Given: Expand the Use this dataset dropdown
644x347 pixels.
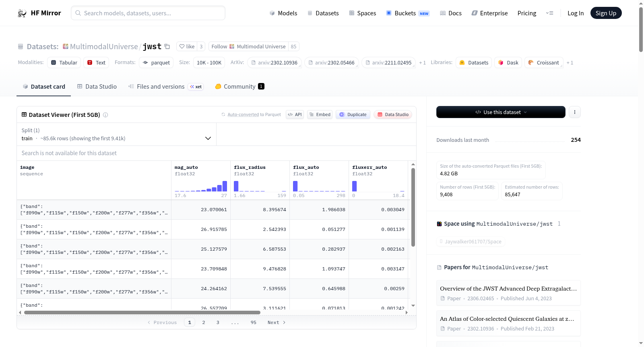Looking at the screenshot, I should tap(501, 112).
